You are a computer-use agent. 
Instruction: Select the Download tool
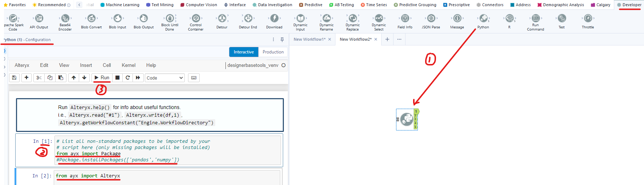[x=274, y=21]
